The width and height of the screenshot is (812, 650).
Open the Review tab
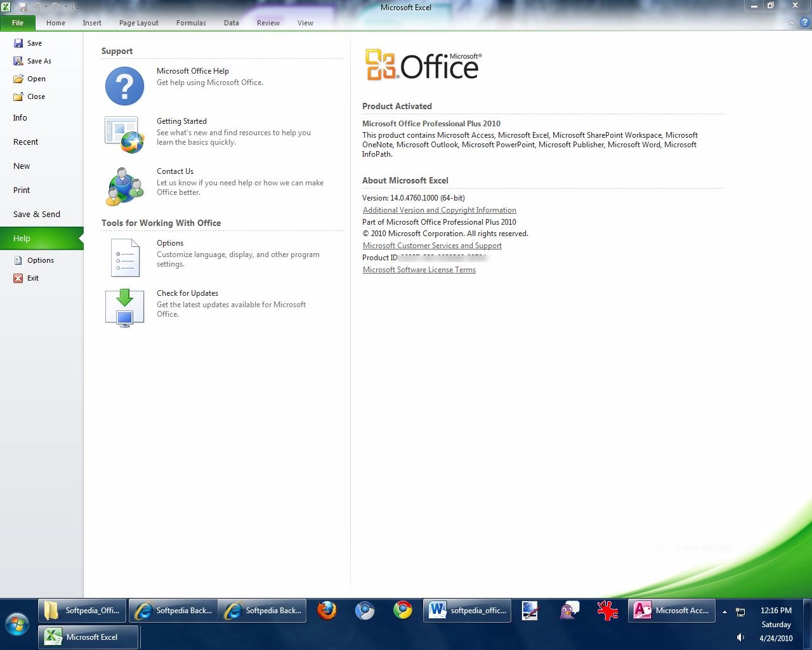click(x=268, y=23)
